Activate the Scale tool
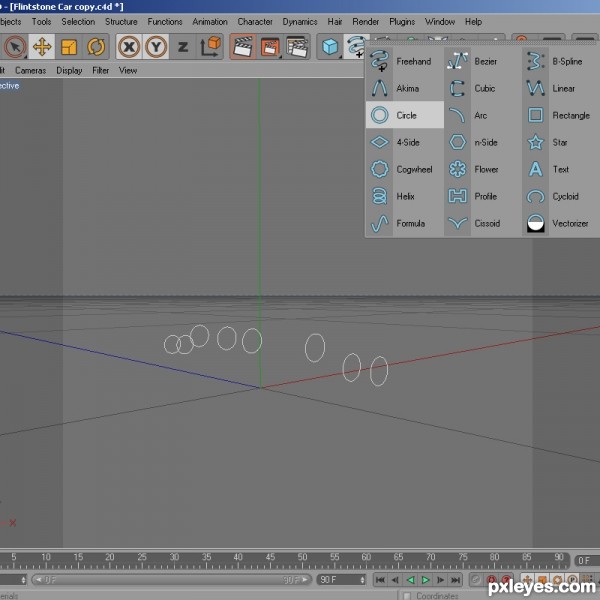 pyautogui.click(x=69, y=47)
